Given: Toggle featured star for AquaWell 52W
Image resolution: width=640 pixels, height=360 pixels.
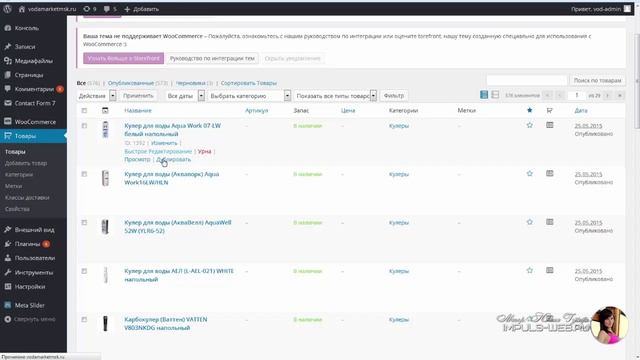Looking at the screenshot, I should pos(529,222).
